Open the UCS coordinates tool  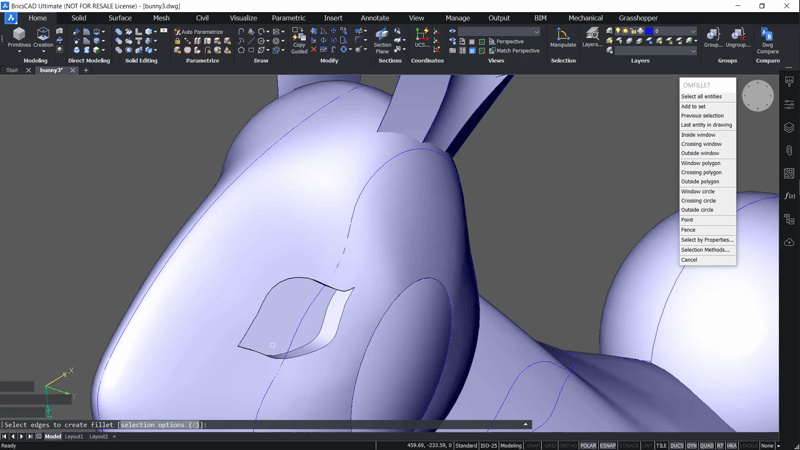[x=422, y=38]
